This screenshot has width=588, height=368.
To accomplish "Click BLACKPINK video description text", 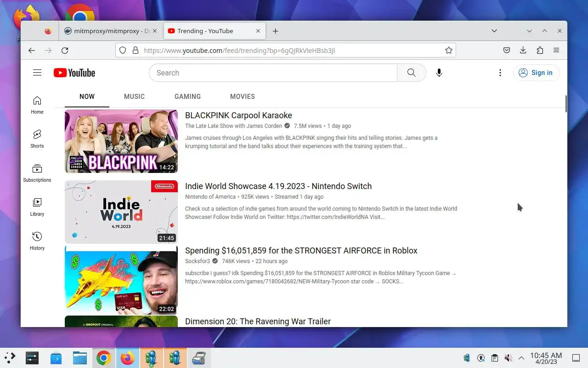I will coord(311,142).
